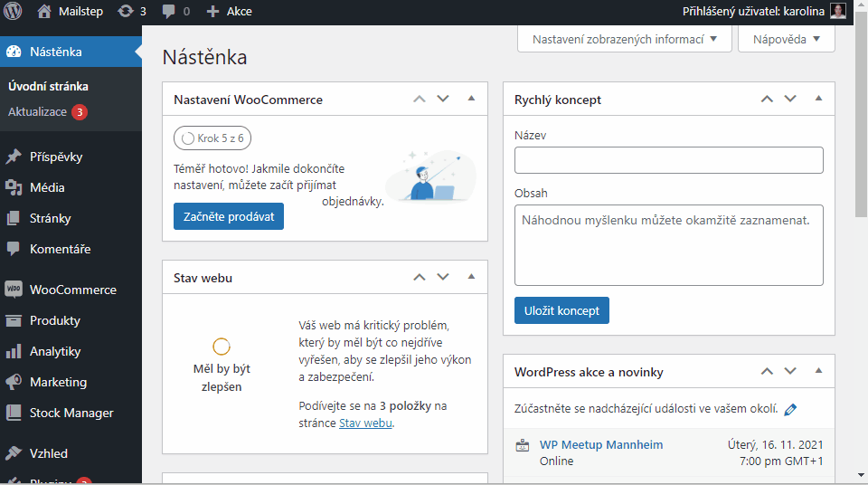Screen dimensions: 868x485
Task: Click the Vzhled paintbrush icon
Action: point(14,452)
